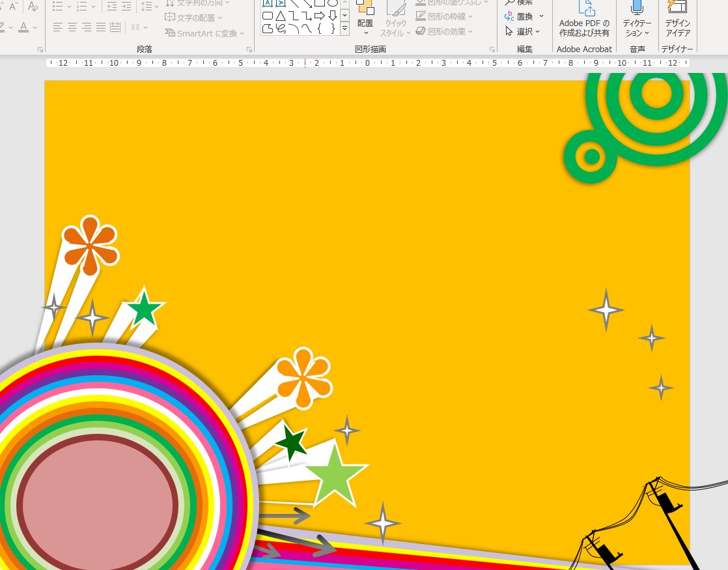
Task: Click the distributed alignment icon
Action: [x=115, y=27]
